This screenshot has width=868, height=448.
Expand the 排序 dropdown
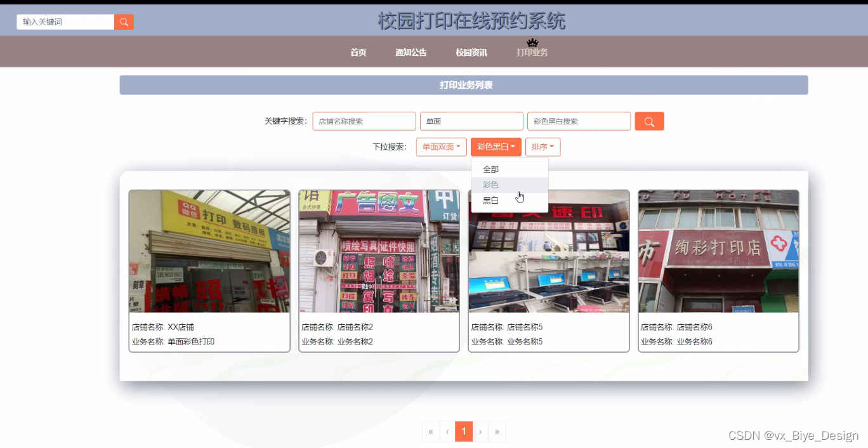point(543,147)
